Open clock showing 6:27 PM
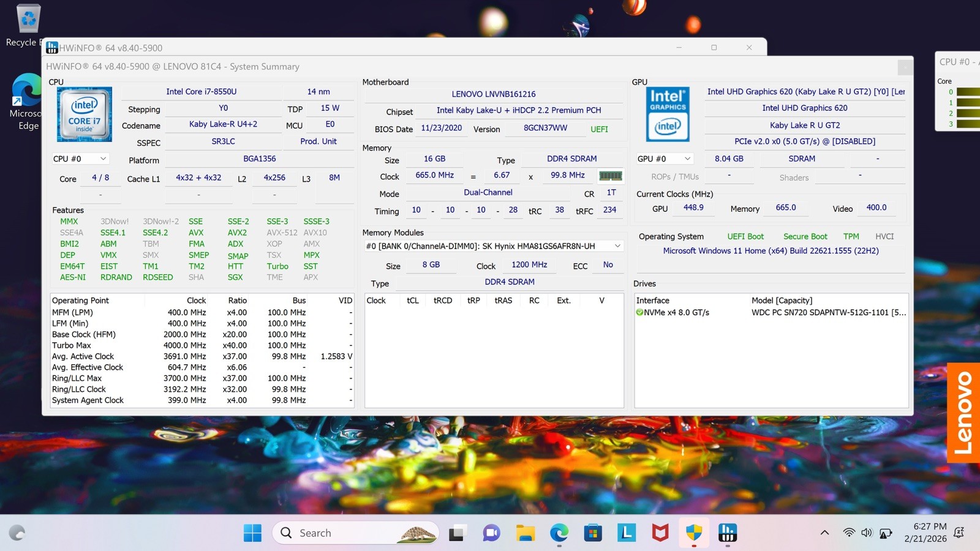 pos(925,533)
